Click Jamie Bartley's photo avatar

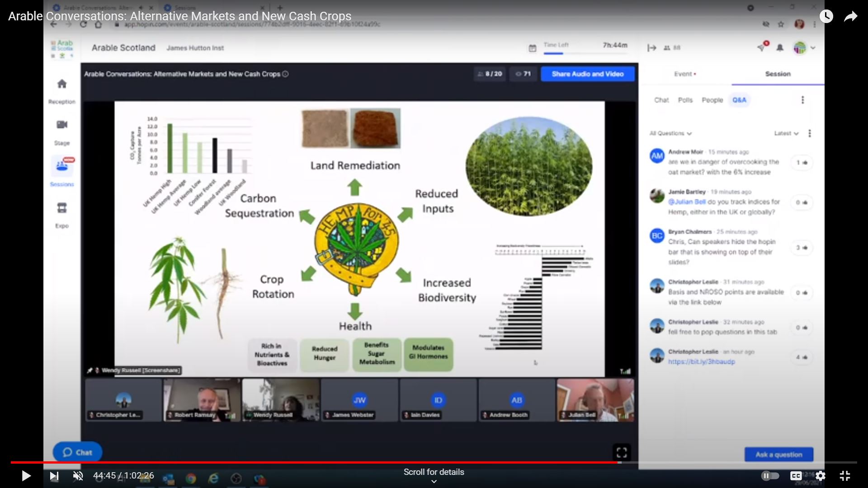click(657, 196)
